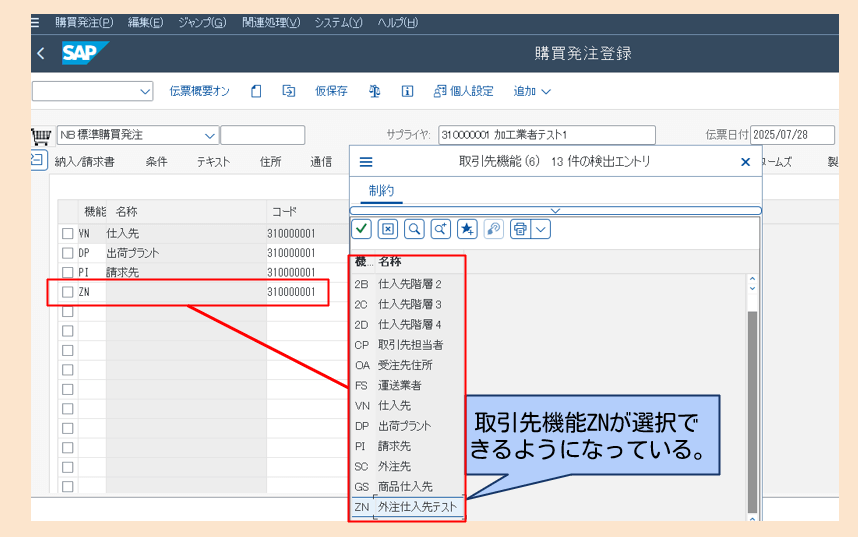Screen dimensions: 858x537
Task: Expand the 制約 restriction bar chevron
Action: (555, 211)
